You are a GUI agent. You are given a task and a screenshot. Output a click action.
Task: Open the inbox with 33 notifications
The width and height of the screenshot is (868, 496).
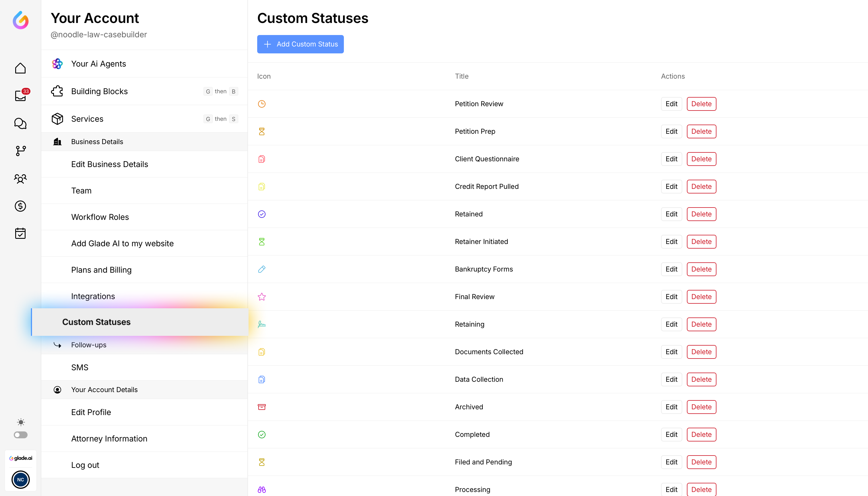[20, 96]
